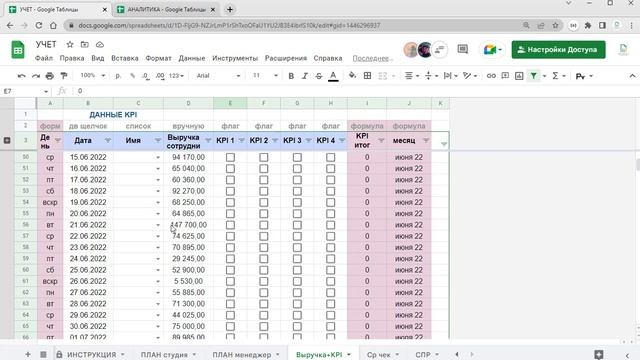This screenshot has width=640, height=360.
Task: Click the Undo toolbar icon
Action: click(22, 76)
